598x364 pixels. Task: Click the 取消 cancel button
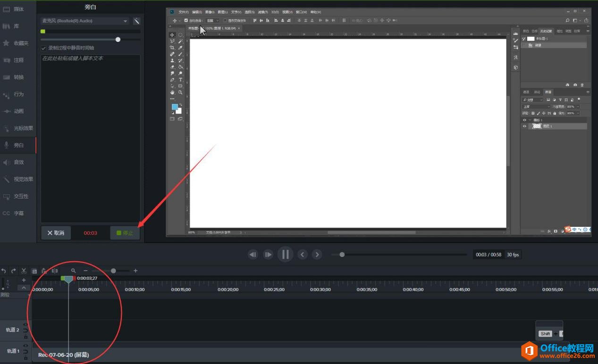click(56, 233)
